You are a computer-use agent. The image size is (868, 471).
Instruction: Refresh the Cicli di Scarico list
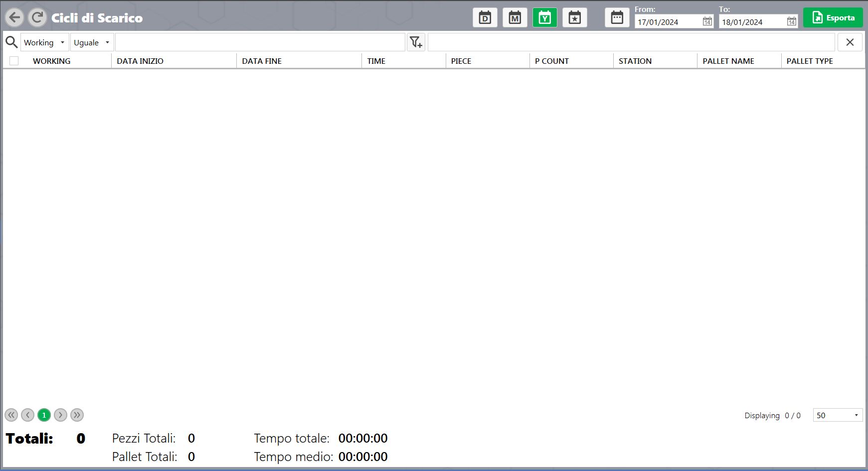(x=37, y=18)
